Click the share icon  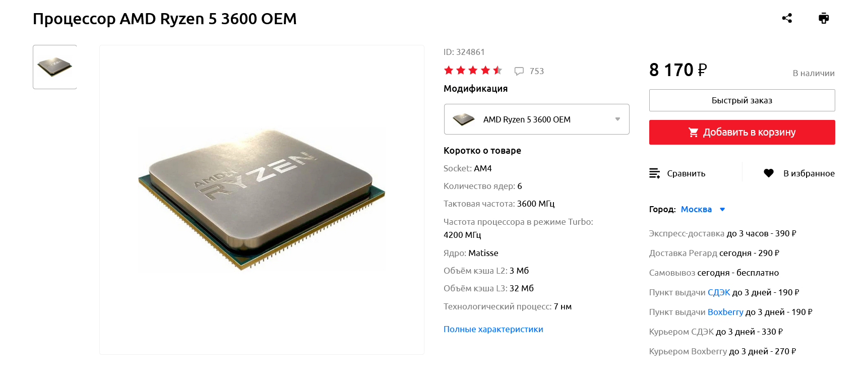[787, 18]
